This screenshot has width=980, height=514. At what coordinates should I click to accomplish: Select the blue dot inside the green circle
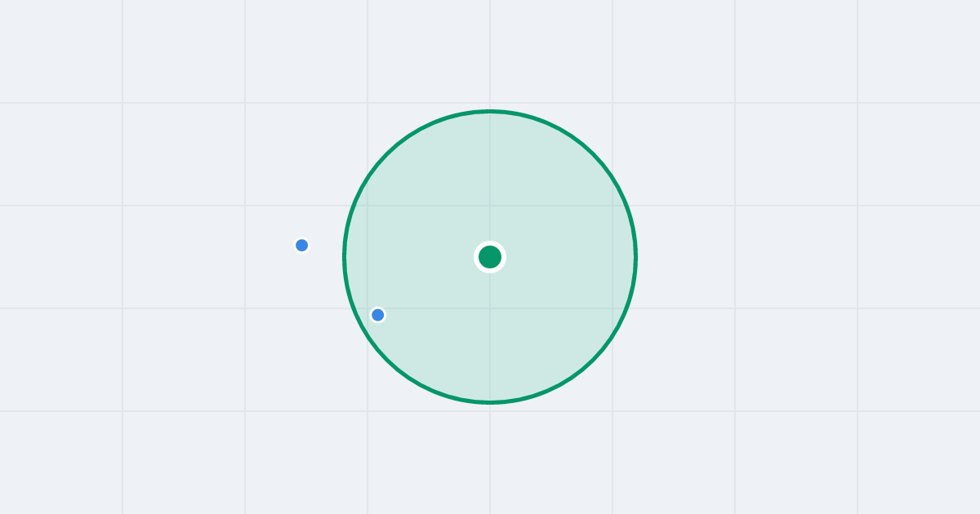click(377, 315)
